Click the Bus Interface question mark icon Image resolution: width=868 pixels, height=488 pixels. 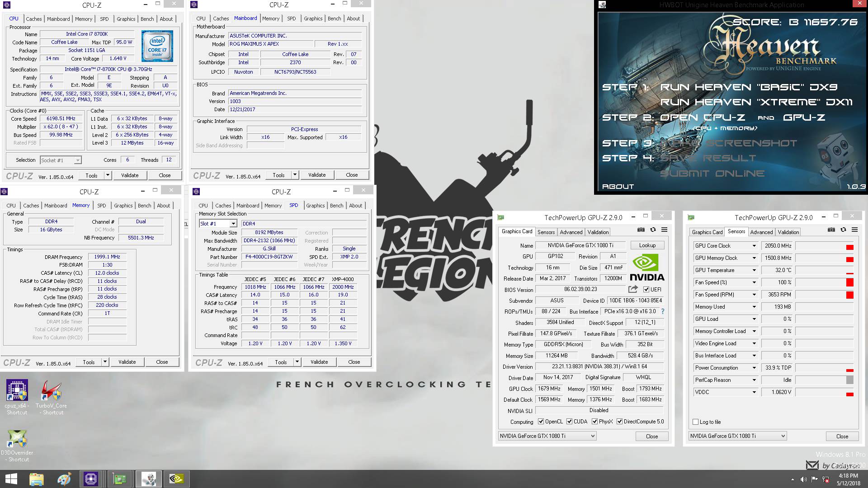click(x=663, y=311)
